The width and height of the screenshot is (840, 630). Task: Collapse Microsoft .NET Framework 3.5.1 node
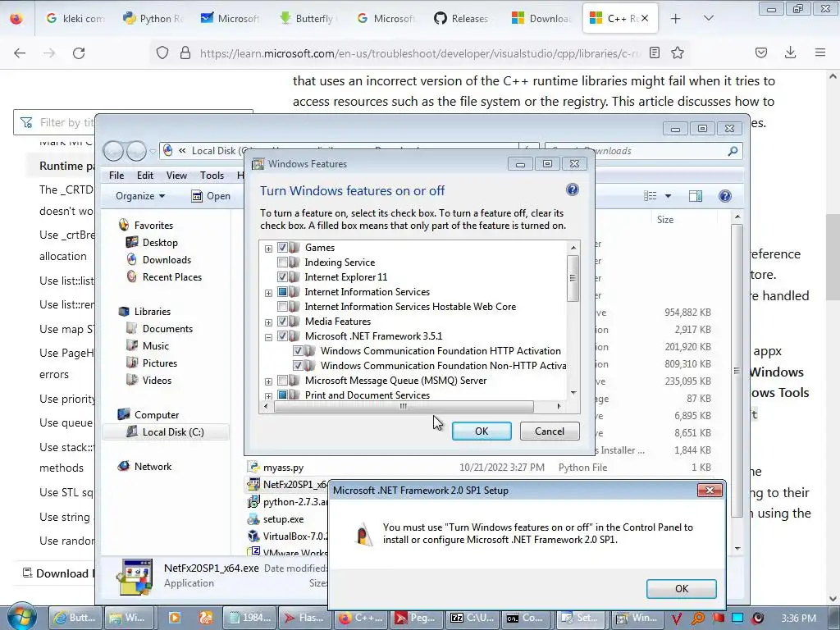point(268,337)
